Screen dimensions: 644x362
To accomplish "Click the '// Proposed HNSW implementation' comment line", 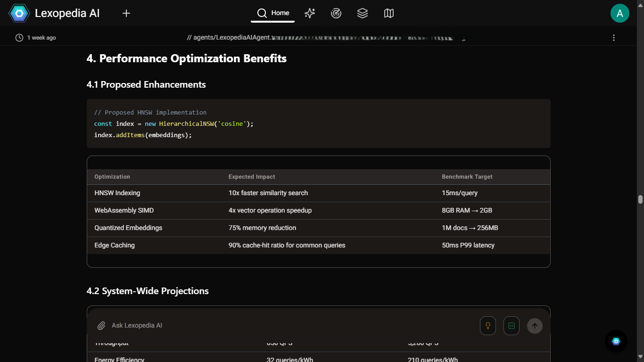I will [x=150, y=112].
